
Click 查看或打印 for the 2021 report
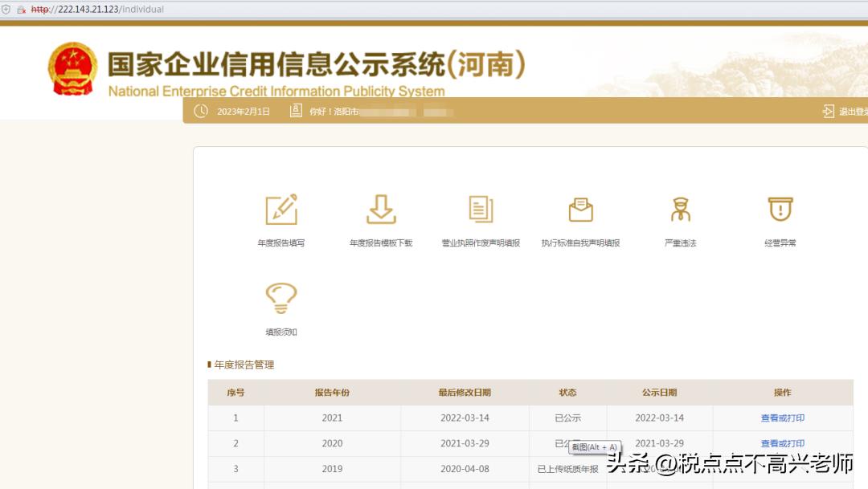[x=782, y=418]
